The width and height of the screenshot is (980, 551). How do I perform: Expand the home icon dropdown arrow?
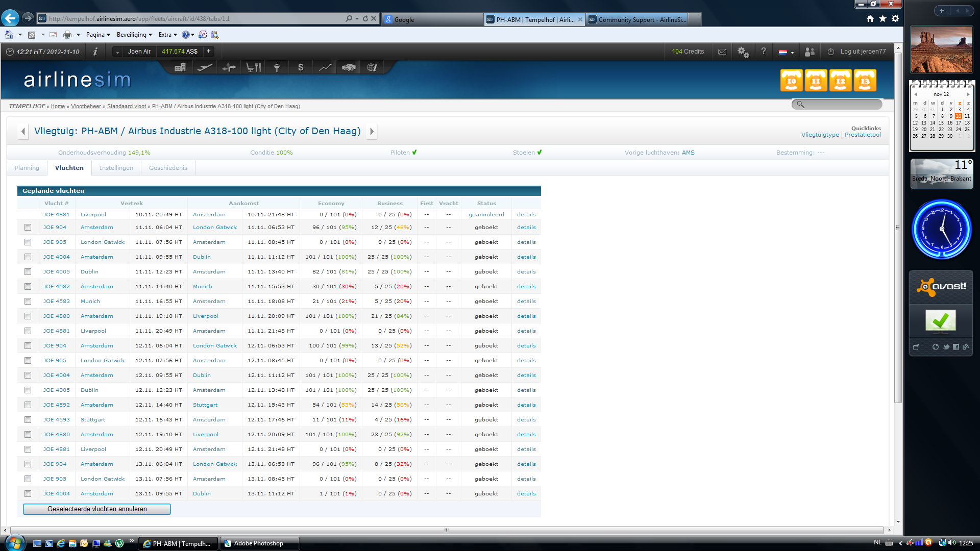(20, 35)
